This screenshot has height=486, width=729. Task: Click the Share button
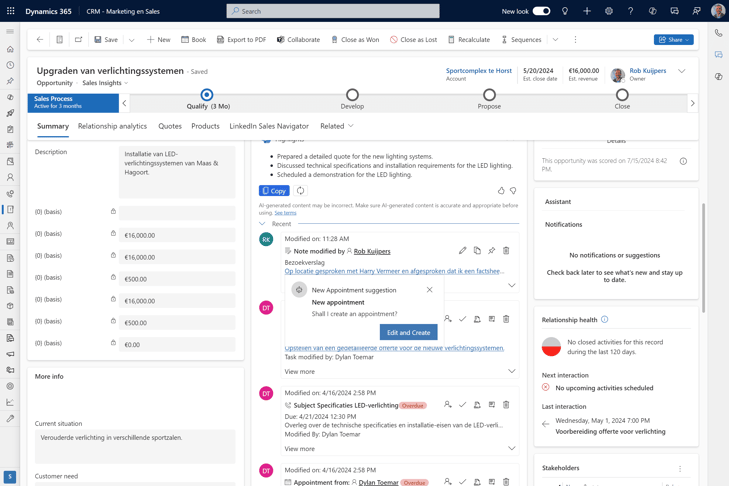pyautogui.click(x=673, y=40)
